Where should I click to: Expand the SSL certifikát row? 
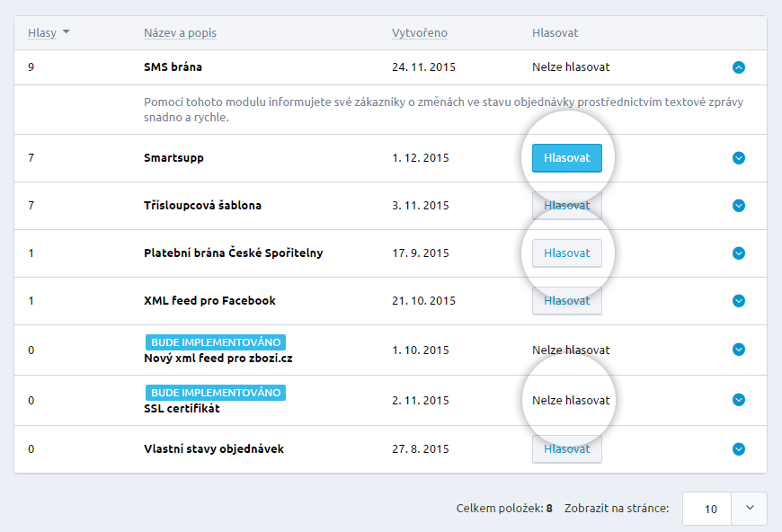tap(739, 400)
